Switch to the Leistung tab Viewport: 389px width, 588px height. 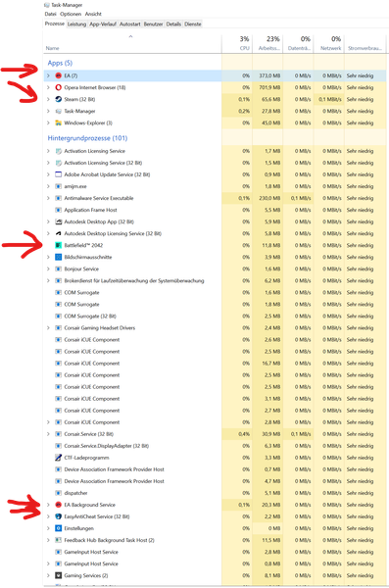pos(76,24)
